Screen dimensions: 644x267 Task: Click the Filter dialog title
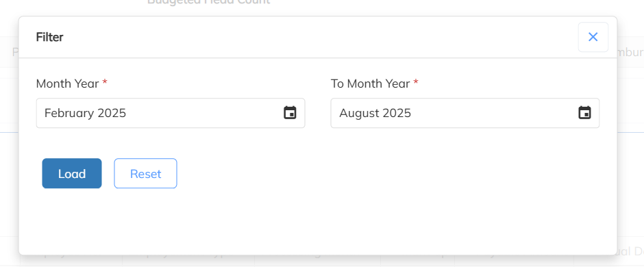[50, 37]
